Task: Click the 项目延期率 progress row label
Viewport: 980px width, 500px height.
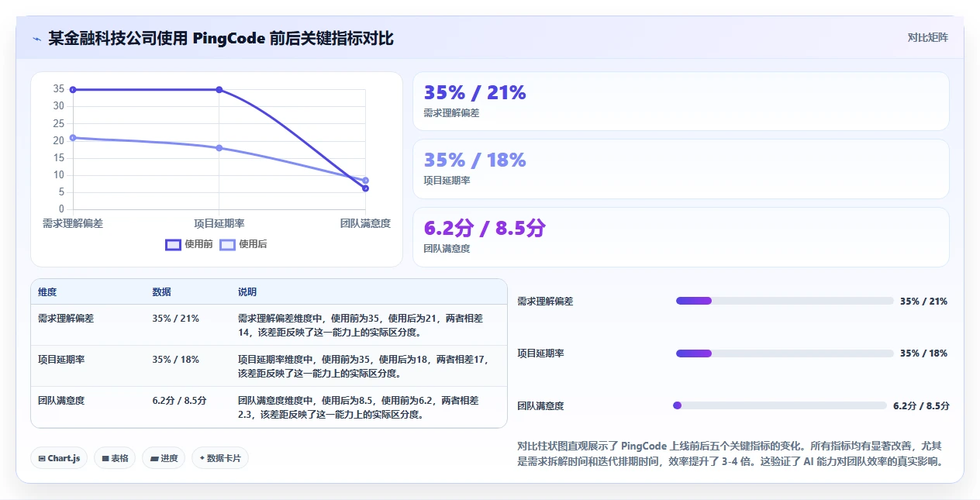Action: click(541, 353)
